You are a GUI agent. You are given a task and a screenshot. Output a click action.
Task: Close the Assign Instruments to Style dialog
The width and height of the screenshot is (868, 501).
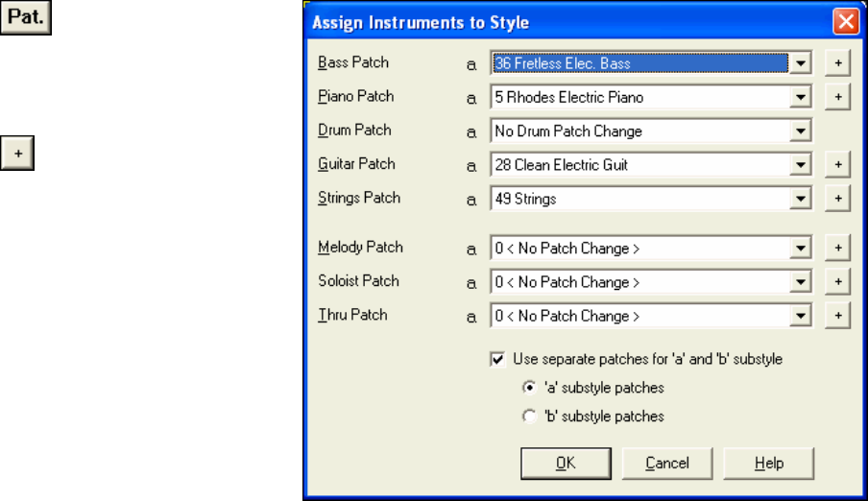(846, 22)
